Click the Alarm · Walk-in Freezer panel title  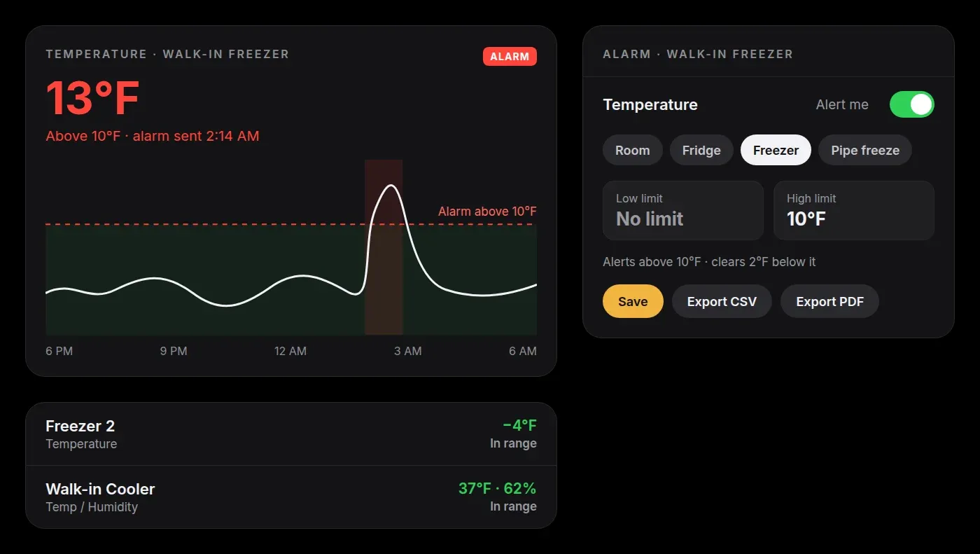coord(698,54)
